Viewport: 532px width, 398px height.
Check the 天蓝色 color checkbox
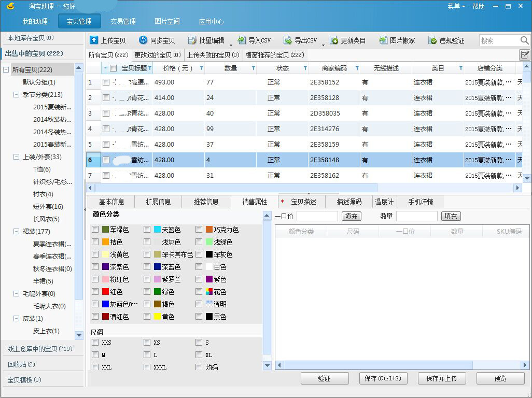pyautogui.click(x=147, y=230)
